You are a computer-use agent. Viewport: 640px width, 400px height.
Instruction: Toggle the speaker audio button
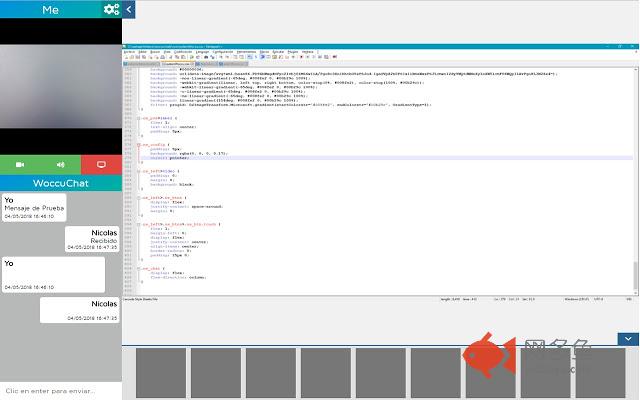tap(60, 164)
